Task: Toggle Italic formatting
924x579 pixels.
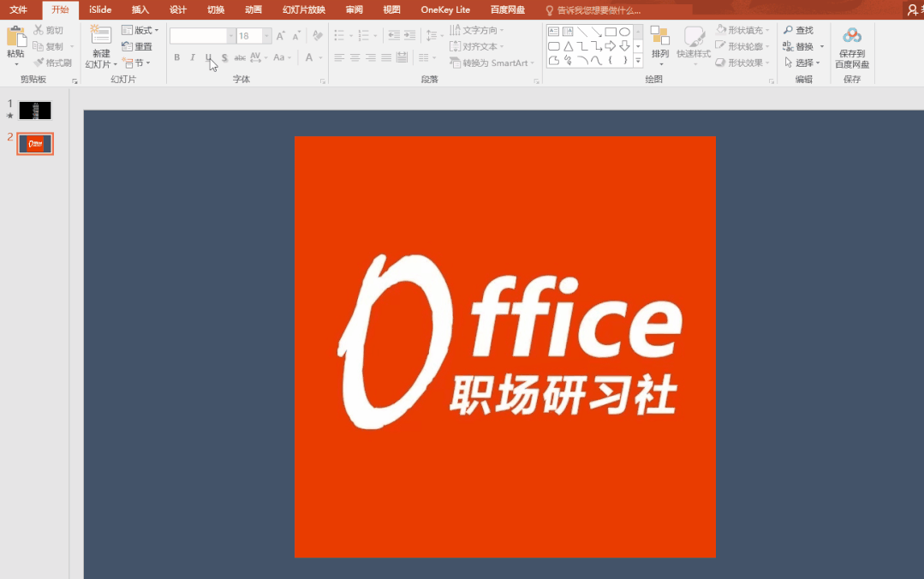Action: pyautogui.click(x=192, y=57)
